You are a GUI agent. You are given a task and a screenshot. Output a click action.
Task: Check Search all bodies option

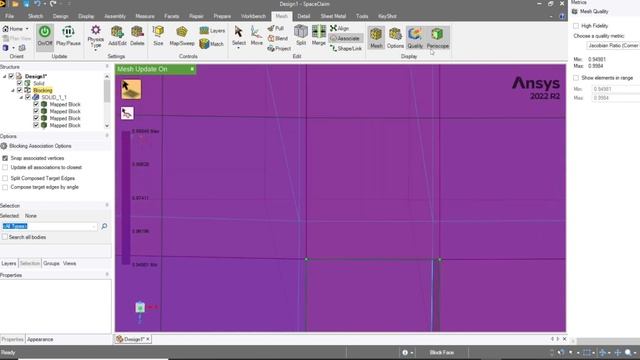[x=5, y=237]
